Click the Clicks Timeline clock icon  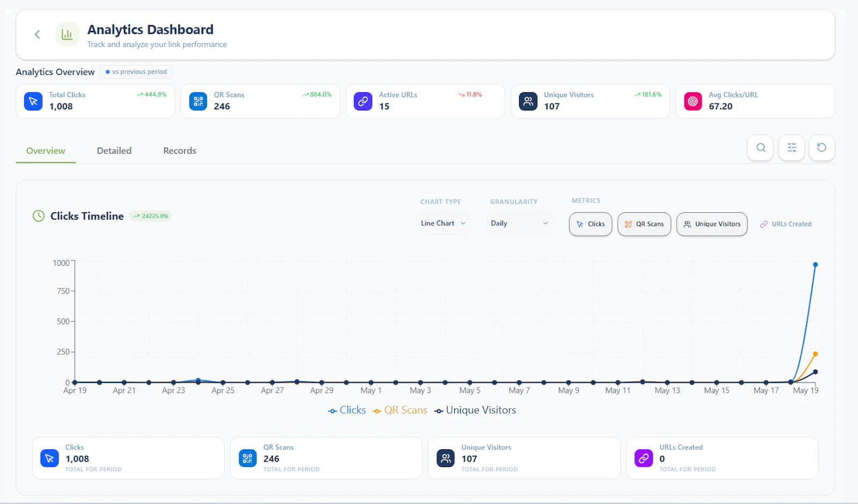pos(39,216)
